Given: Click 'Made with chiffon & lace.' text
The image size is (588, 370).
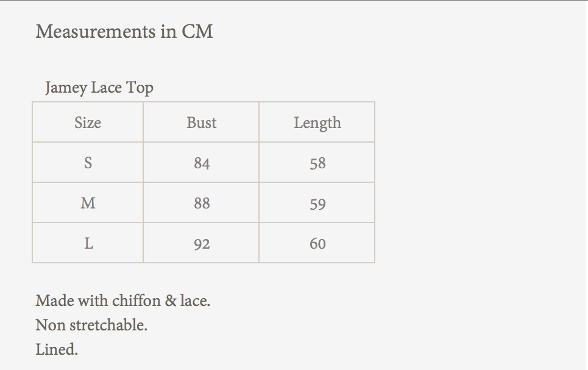Looking at the screenshot, I should click(x=123, y=301).
